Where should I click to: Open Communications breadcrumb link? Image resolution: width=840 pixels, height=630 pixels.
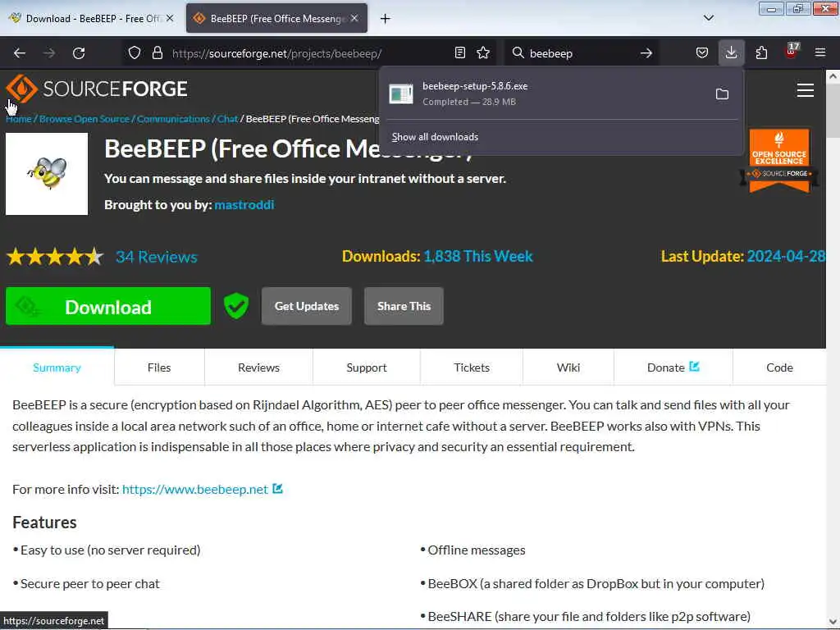[x=173, y=119]
